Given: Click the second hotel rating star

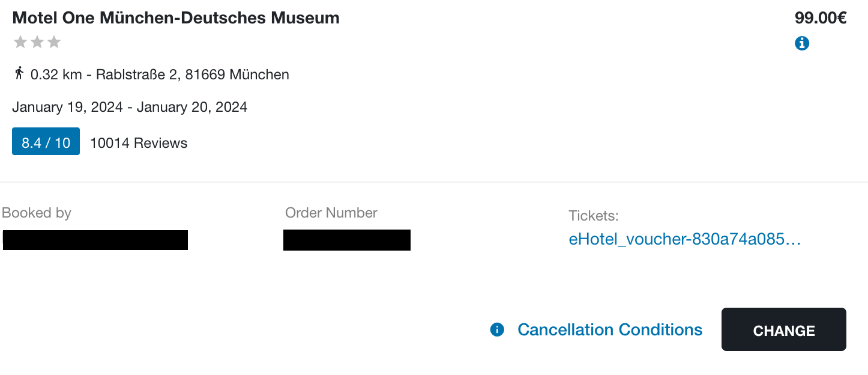Looking at the screenshot, I should (x=37, y=42).
